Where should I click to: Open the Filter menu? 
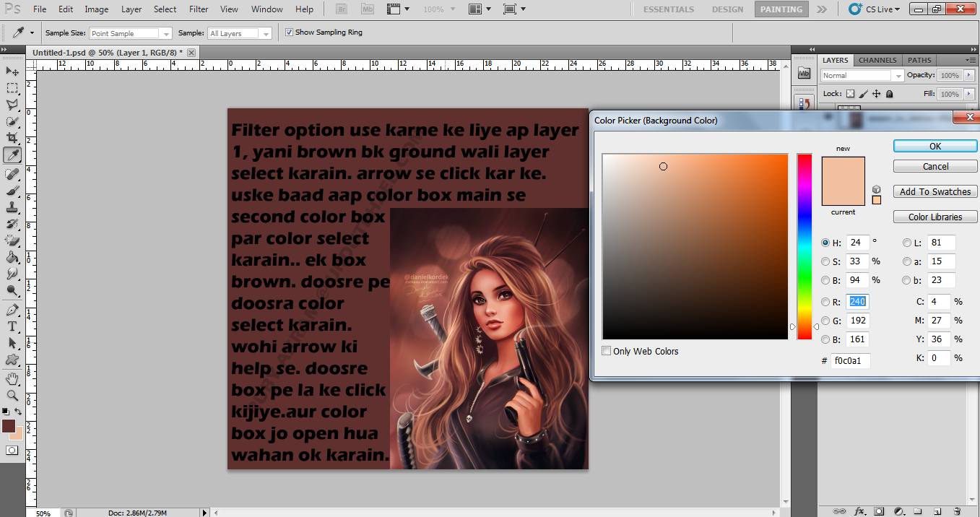tap(199, 9)
